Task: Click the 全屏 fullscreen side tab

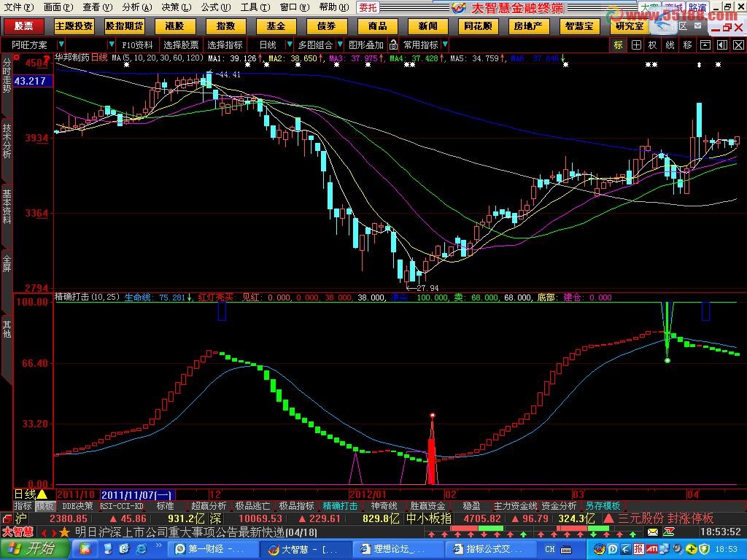Action: point(7,262)
